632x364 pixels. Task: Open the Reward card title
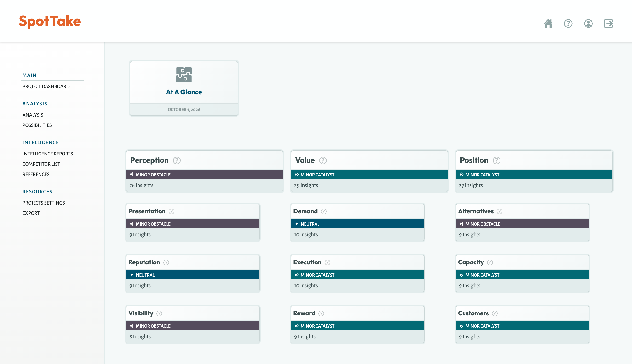click(304, 313)
